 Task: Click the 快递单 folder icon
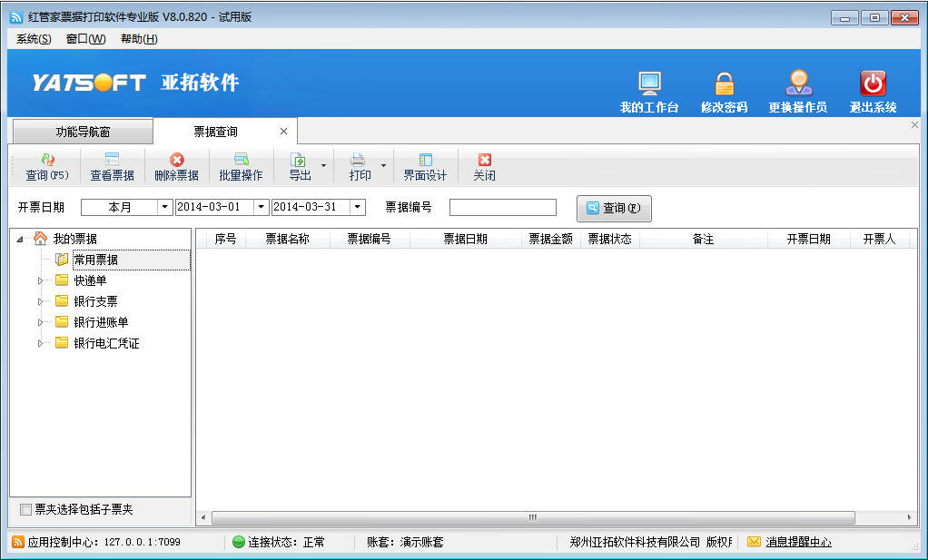click(62, 280)
